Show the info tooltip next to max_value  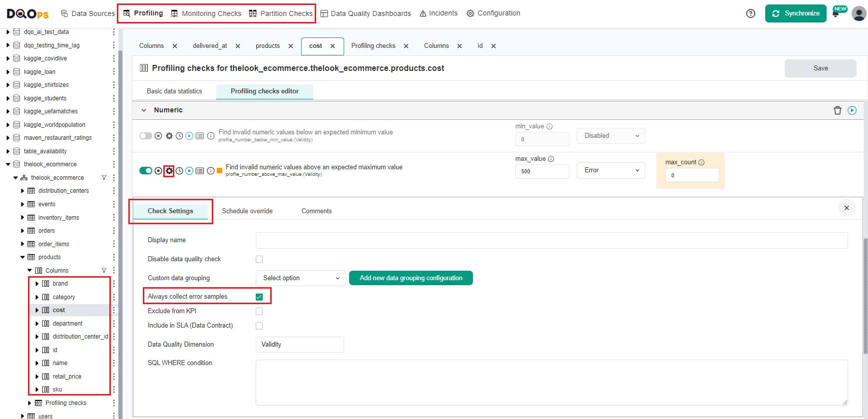coord(551,159)
